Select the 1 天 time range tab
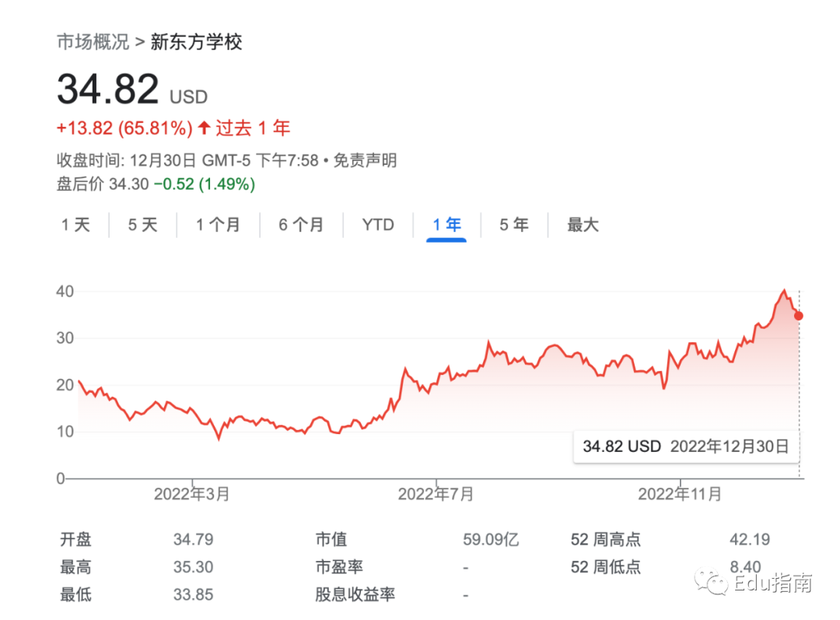 point(75,225)
